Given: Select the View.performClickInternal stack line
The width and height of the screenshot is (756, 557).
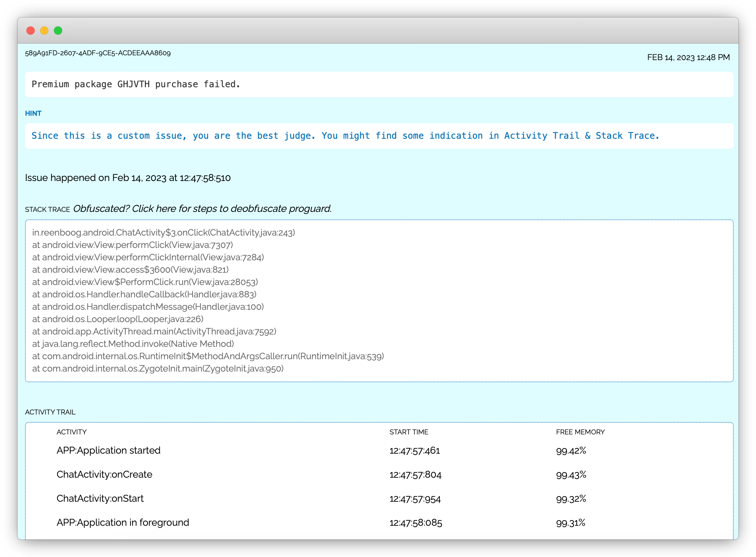Looking at the screenshot, I should tap(148, 257).
